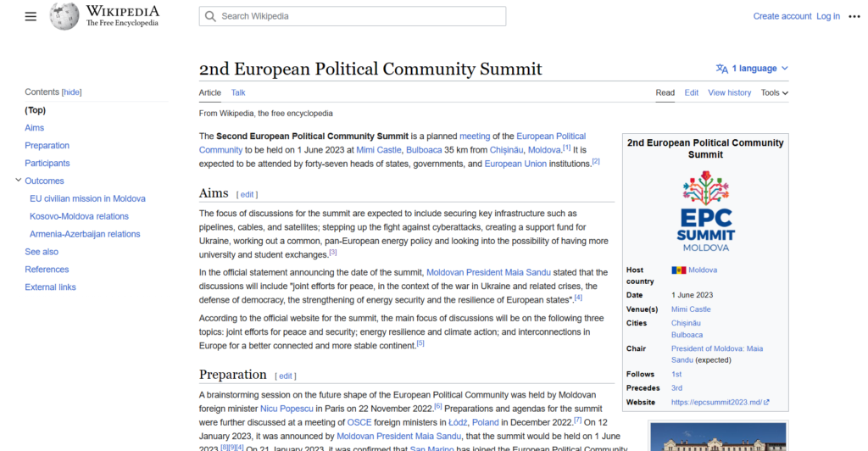Viewport: 868px width, 451px height.
Task: Select the Edit tab
Action: (692, 93)
